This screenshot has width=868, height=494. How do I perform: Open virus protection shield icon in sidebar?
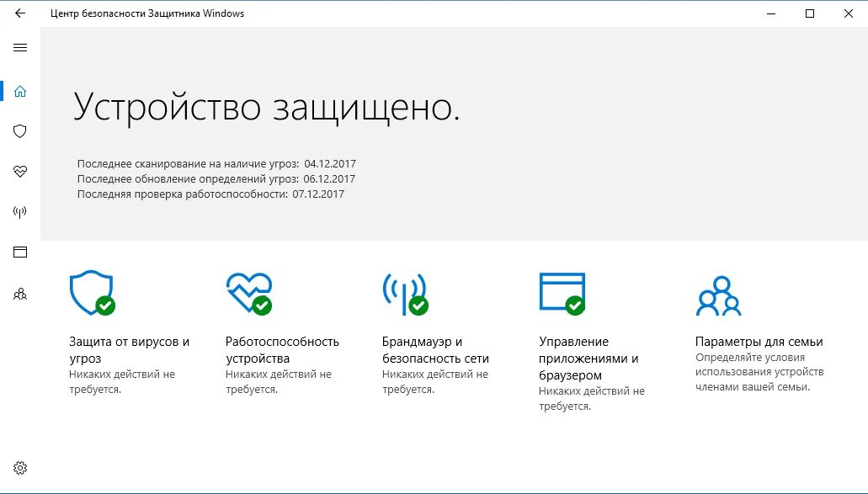(20, 131)
